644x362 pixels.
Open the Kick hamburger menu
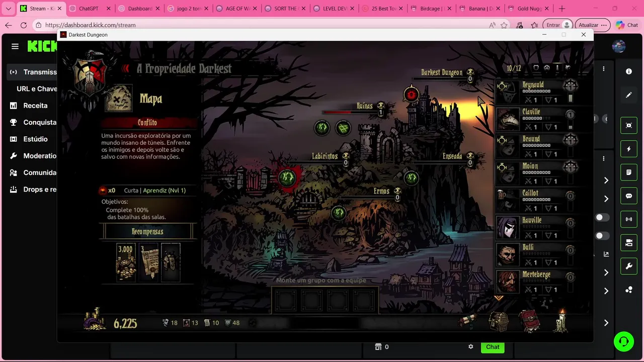tap(15, 46)
